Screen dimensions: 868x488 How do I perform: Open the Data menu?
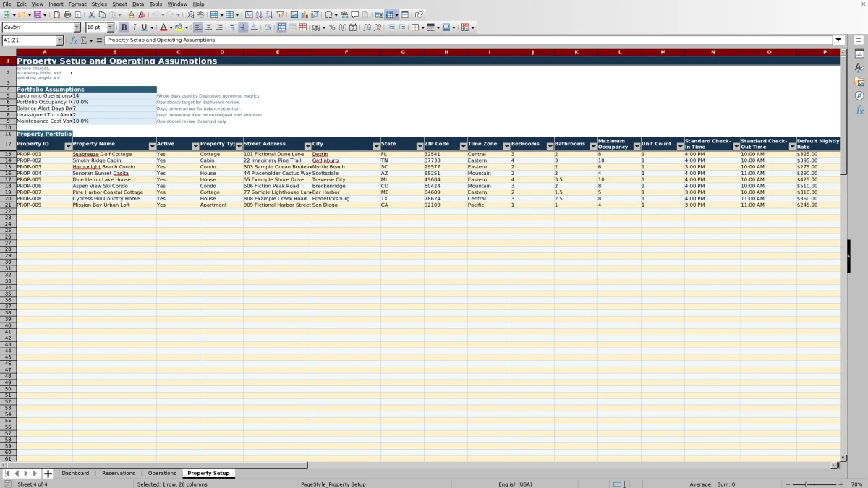138,4
